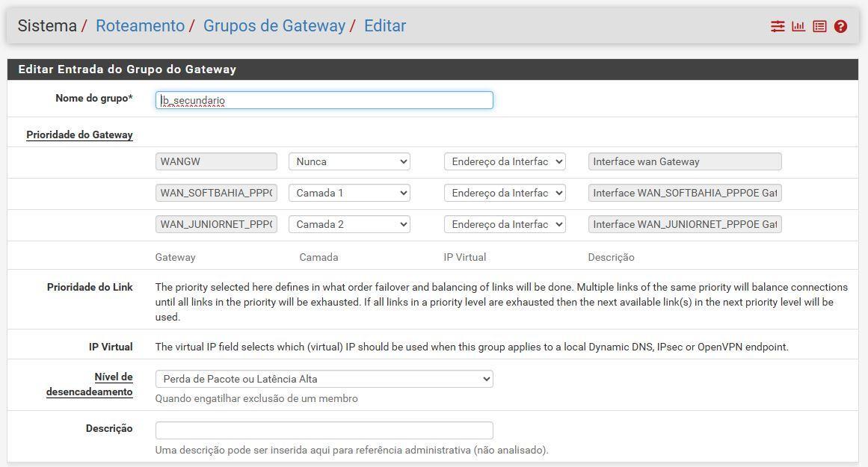Click the WAN_JUNIORNET_PPPOE gateway field
The width and height of the screenshot is (868, 467).
217,224
